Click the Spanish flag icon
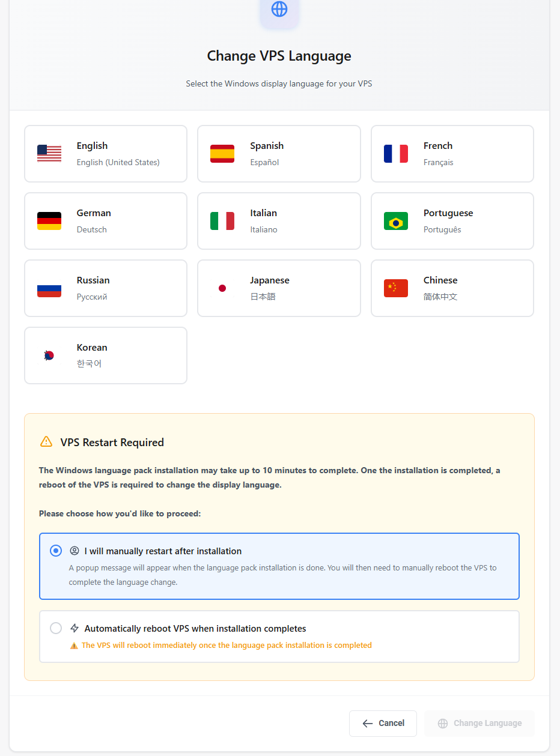 point(222,154)
